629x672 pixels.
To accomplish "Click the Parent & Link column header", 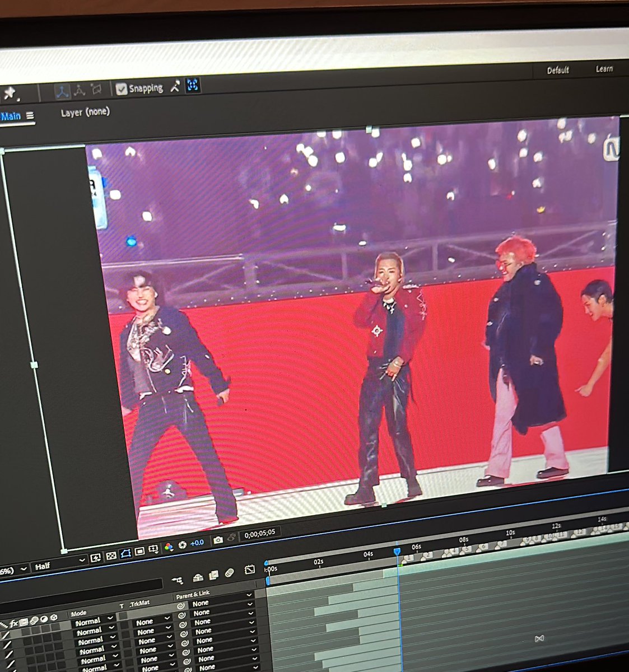I will click(x=193, y=595).
